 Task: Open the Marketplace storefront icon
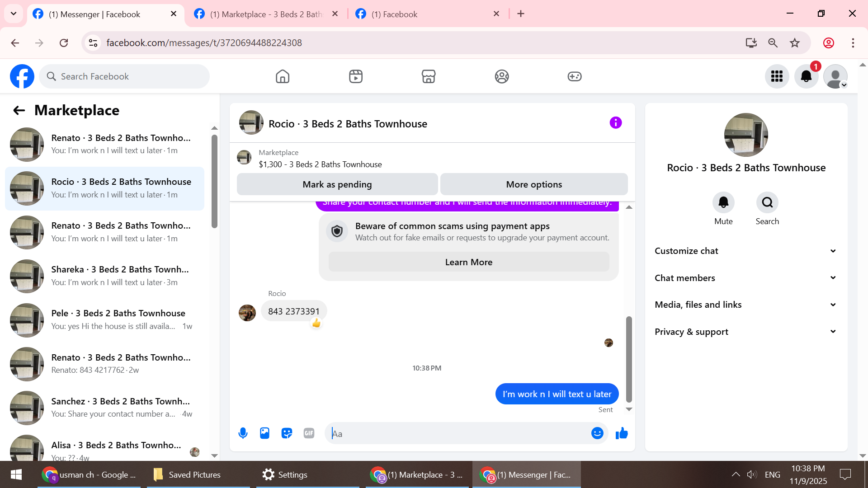[x=429, y=76]
